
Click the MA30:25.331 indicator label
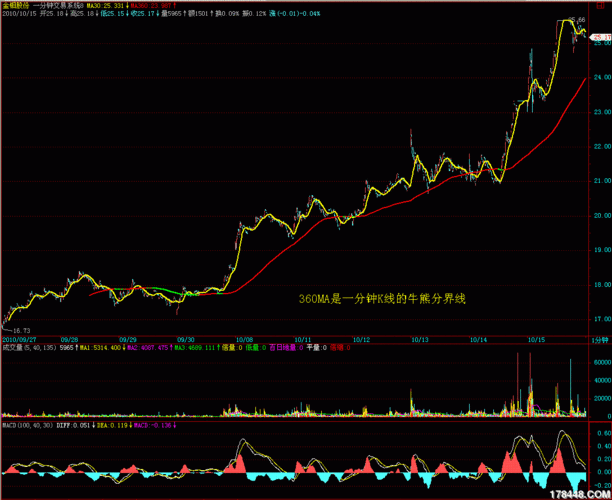(105, 6)
